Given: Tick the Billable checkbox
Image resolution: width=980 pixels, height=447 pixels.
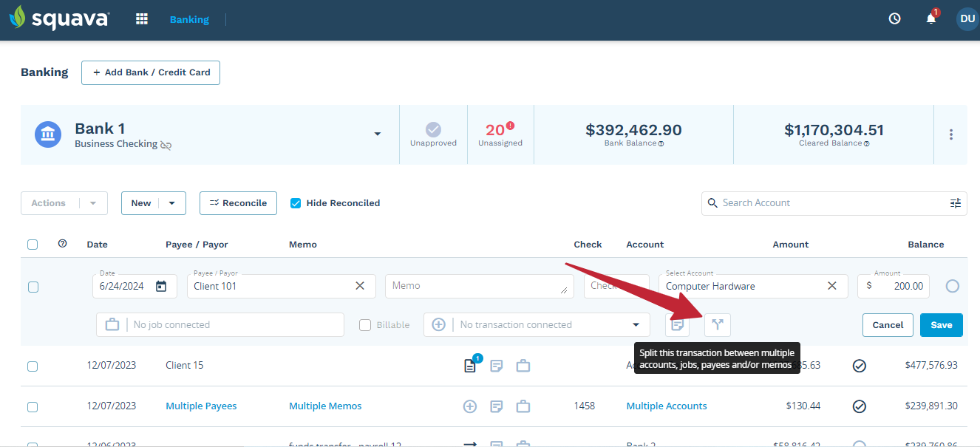Looking at the screenshot, I should click(365, 324).
